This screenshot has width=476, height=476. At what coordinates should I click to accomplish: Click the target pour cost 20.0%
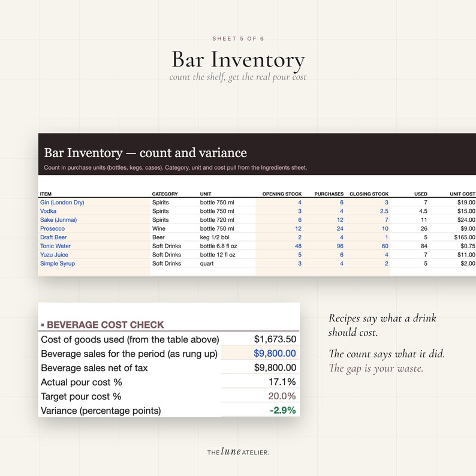click(282, 396)
